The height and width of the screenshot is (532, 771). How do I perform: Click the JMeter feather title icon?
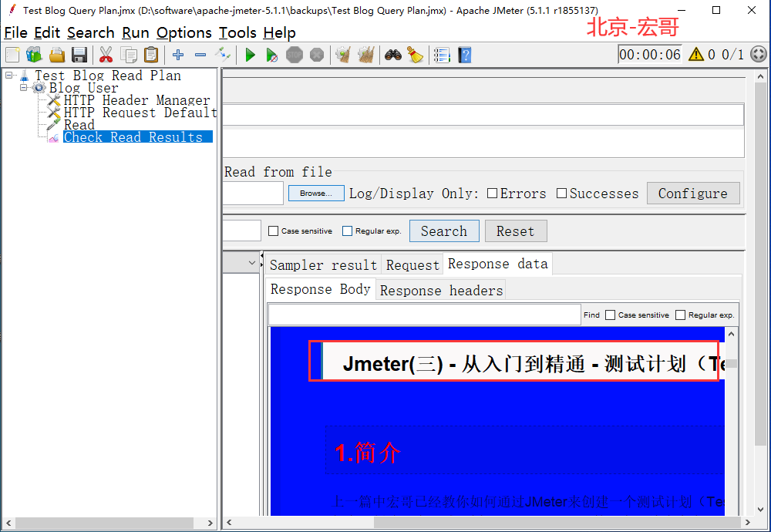[12, 10]
